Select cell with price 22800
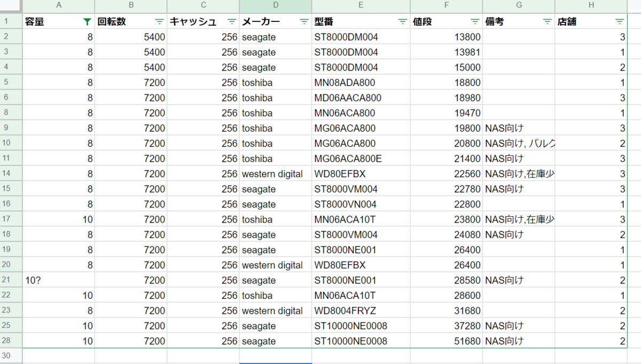 (x=447, y=204)
